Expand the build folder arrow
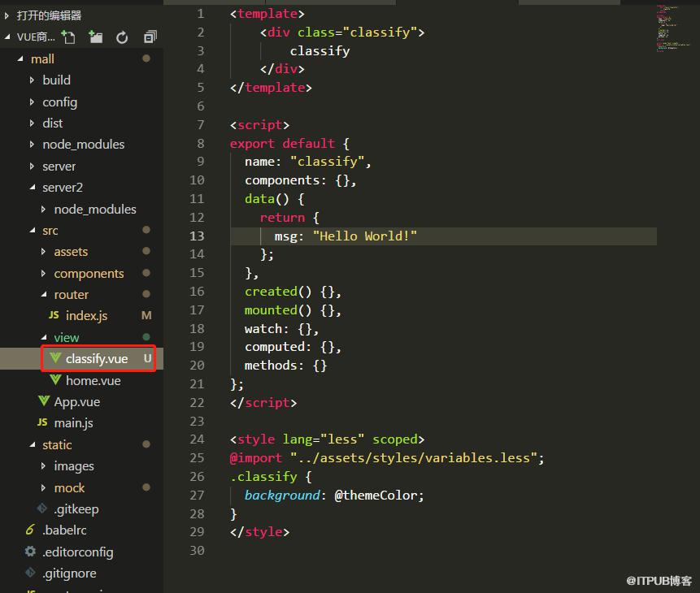Viewport: 700px width, 593px height. pos(32,80)
